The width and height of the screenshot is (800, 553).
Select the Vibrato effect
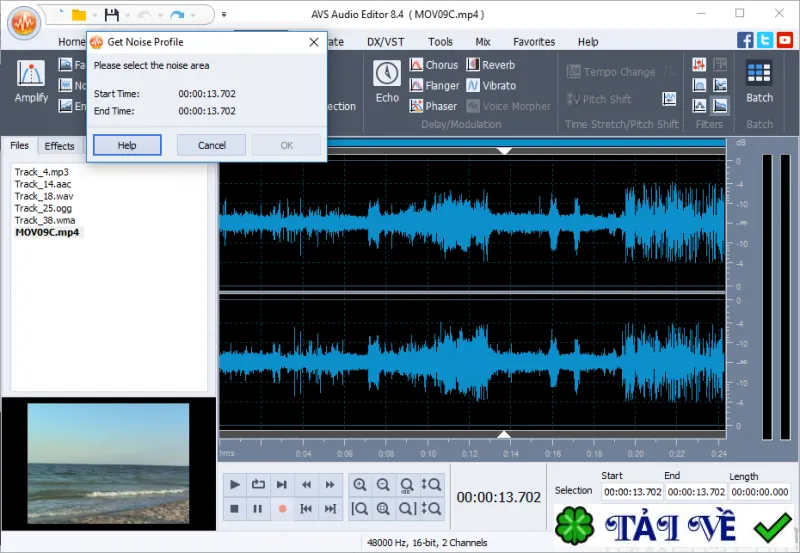pos(491,86)
